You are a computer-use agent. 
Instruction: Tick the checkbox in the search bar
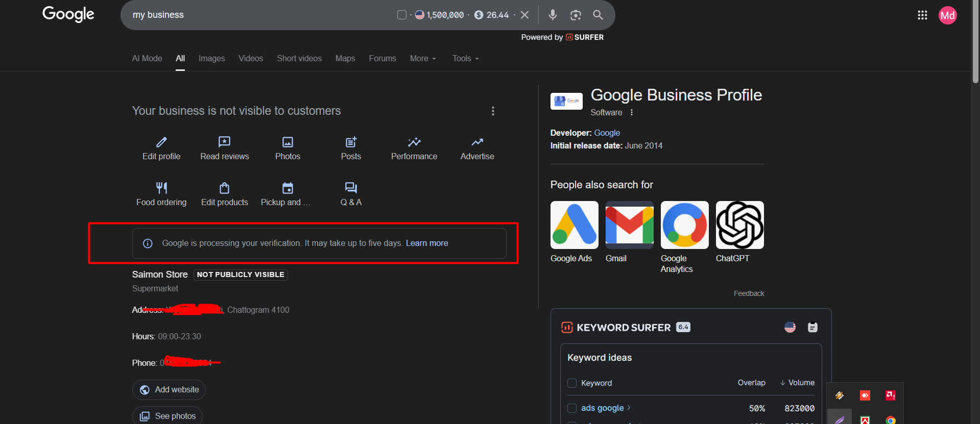(402, 15)
